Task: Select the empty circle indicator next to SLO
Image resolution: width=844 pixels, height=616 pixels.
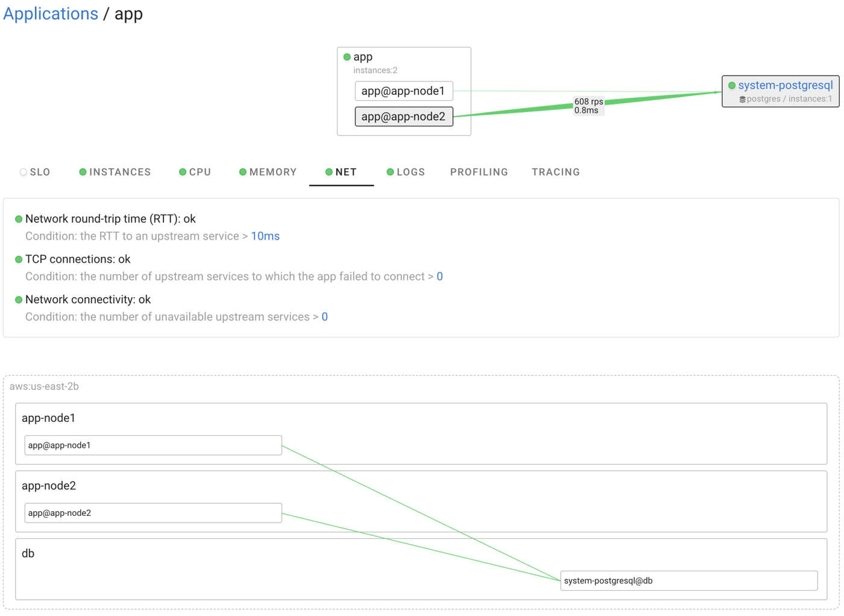Action: click(x=22, y=172)
